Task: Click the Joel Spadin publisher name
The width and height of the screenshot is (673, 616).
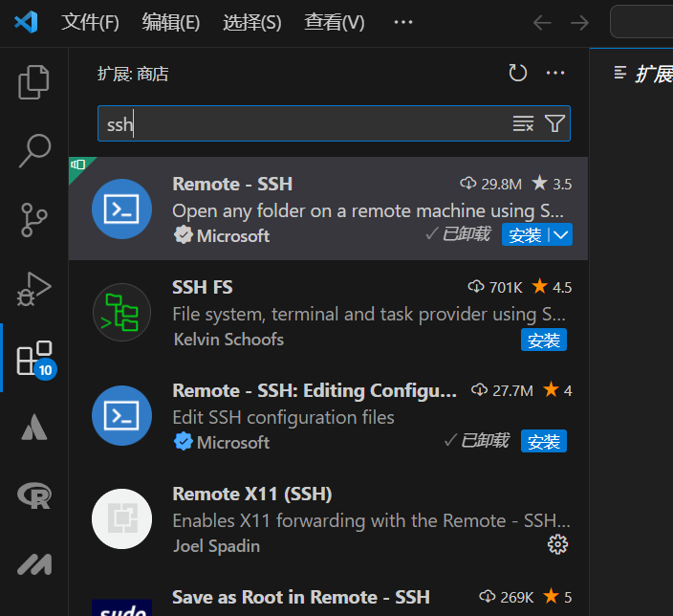Action: click(x=216, y=546)
